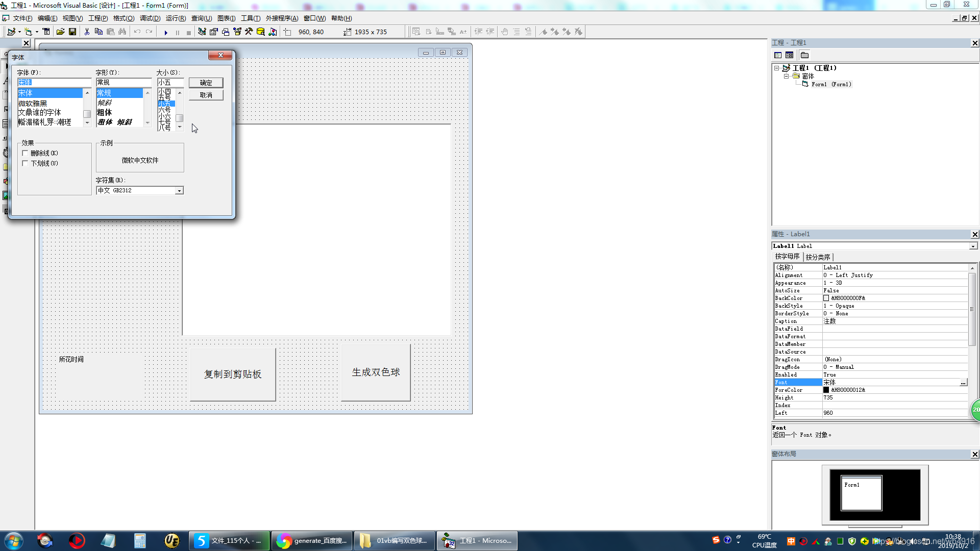Open the 字符集 charset dropdown
The image size is (980, 551).
(x=179, y=191)
